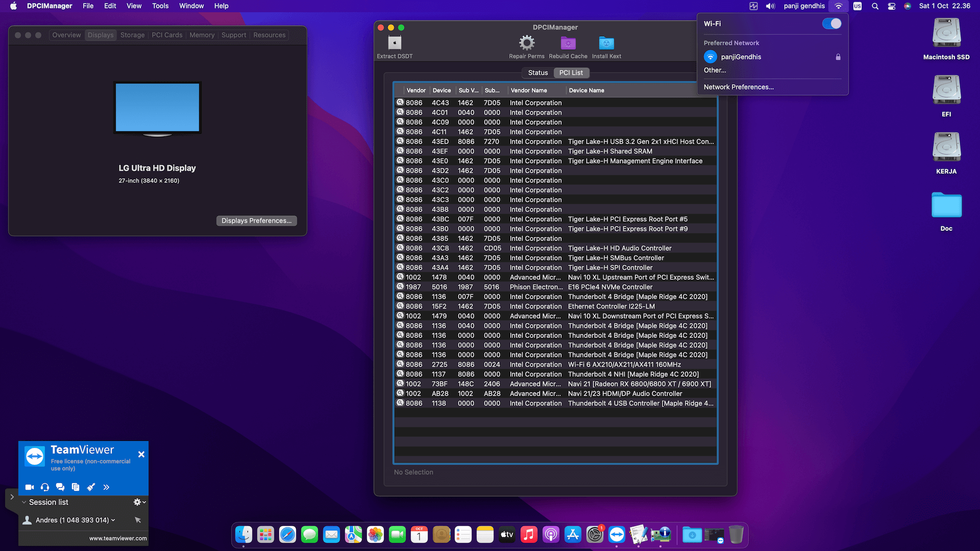This screenshot has height=551, width=980.
Task: Open the Window menu
Action: coord(191,6)
